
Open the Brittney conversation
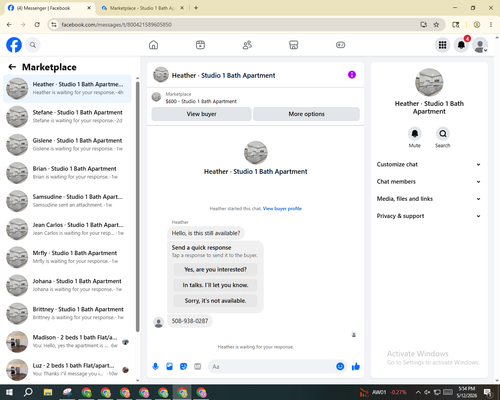(67, 313)
